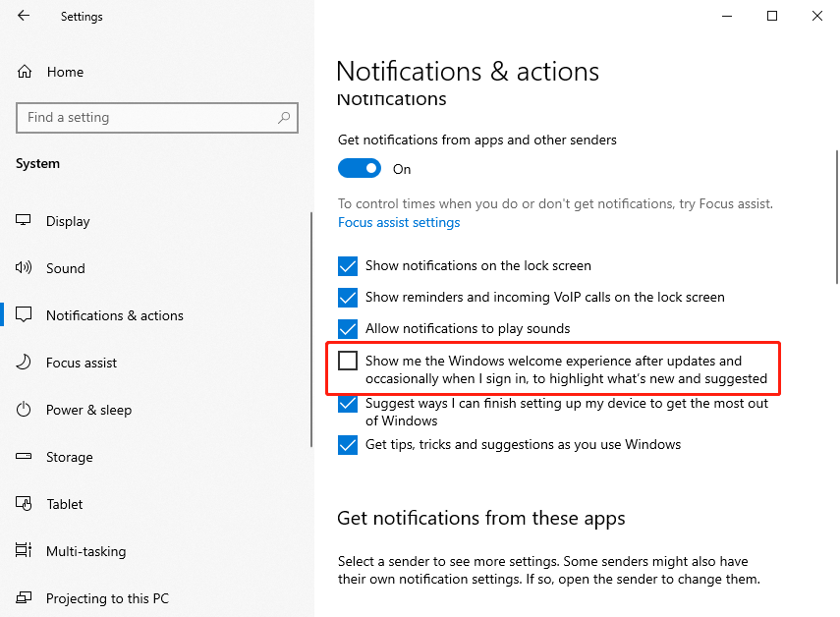Screen dimensions: 840x617
Task: Select the Display sidebar icon
Action: [x=23, y=221]
